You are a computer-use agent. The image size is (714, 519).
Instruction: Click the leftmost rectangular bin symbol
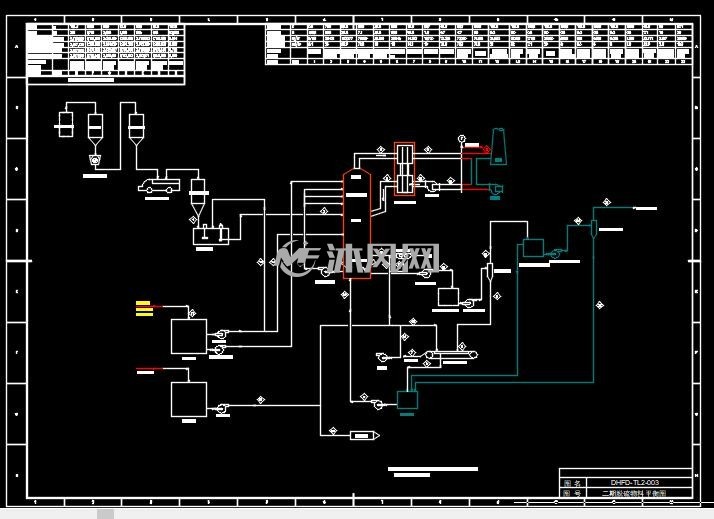[x=65, y=124]
